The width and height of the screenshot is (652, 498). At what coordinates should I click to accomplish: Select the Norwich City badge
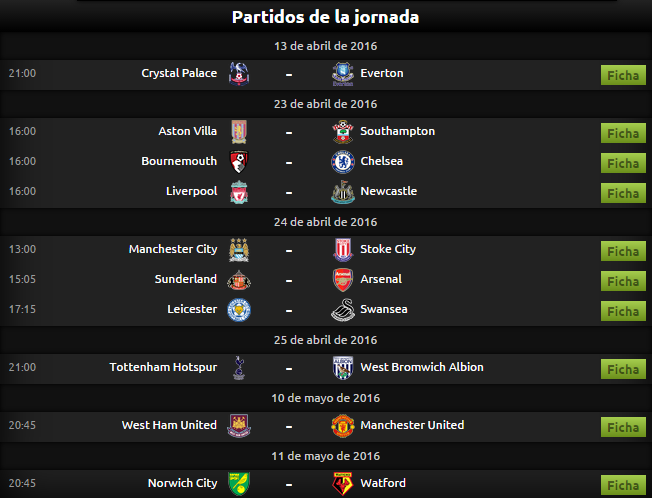coord(239,483)
